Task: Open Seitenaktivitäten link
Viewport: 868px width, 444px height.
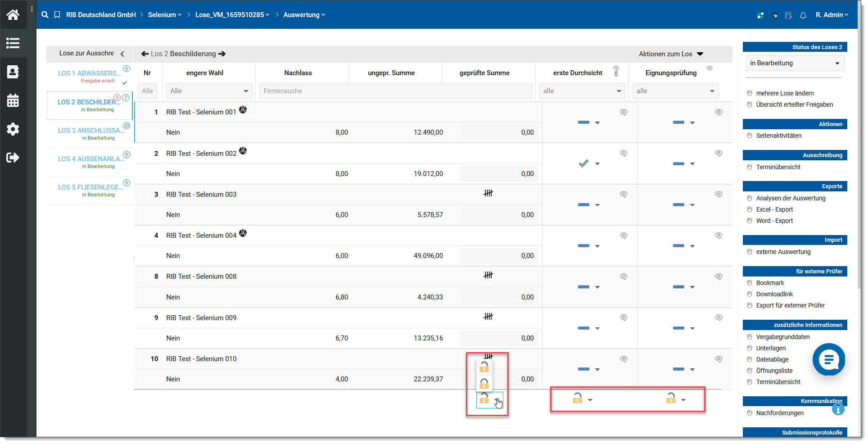Action: (x=778, y=136)
